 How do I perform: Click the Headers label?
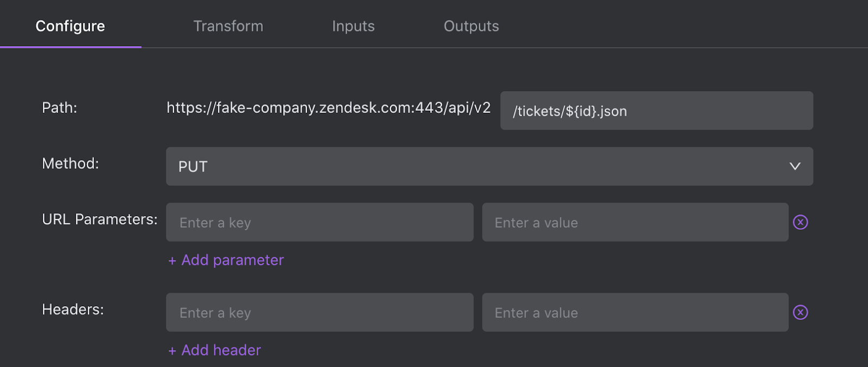coord(73,309)
